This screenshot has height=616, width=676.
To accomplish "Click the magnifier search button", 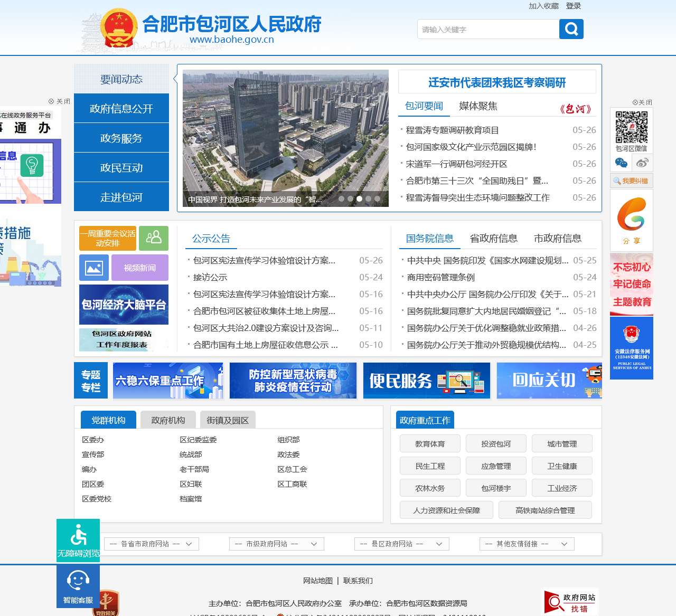I will pos(571,29).
